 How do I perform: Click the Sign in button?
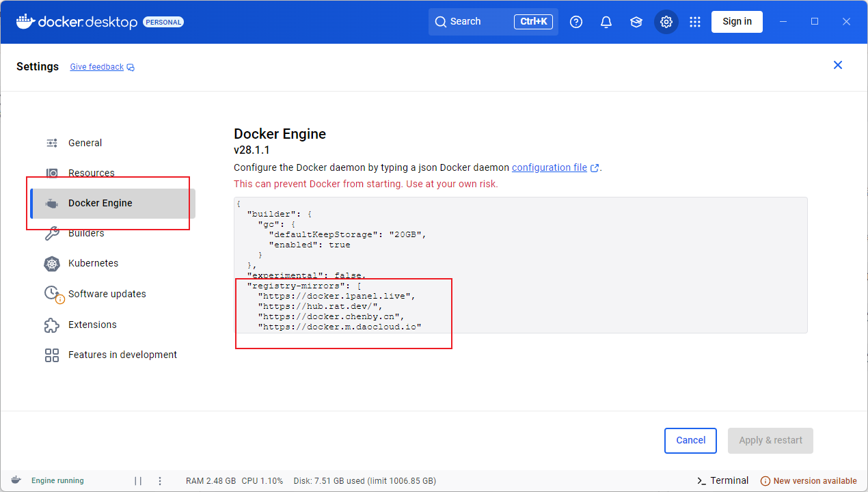[x=737, y=21]
